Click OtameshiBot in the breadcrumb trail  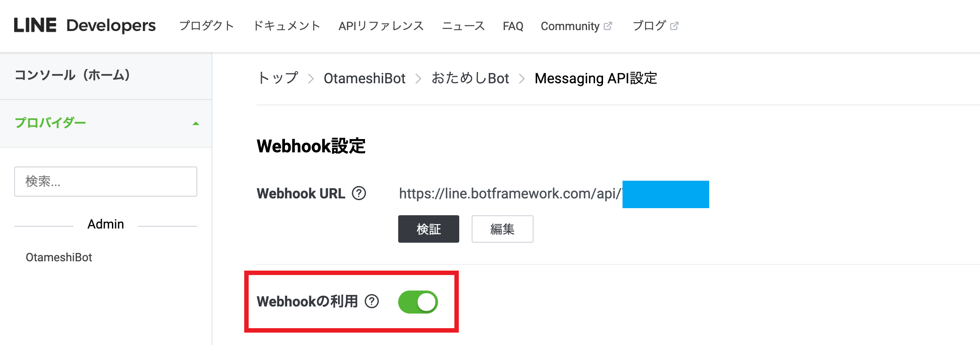(x=365, y=78)
